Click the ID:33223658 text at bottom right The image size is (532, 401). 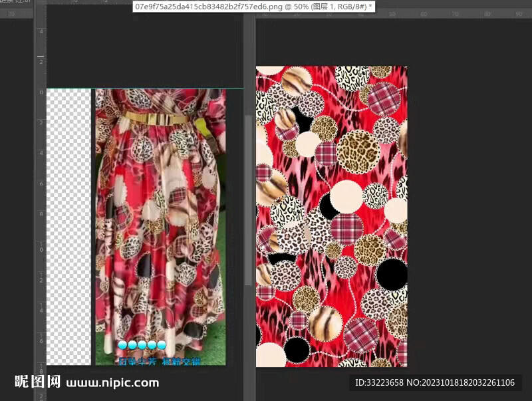pos(434,382)
